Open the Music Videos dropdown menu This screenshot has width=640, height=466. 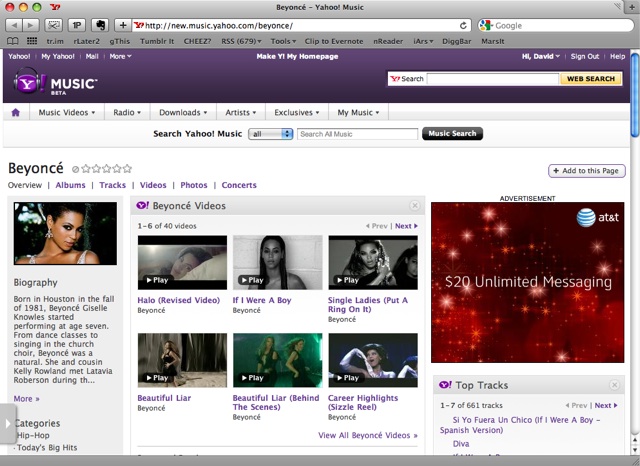(x=67, y=112)
